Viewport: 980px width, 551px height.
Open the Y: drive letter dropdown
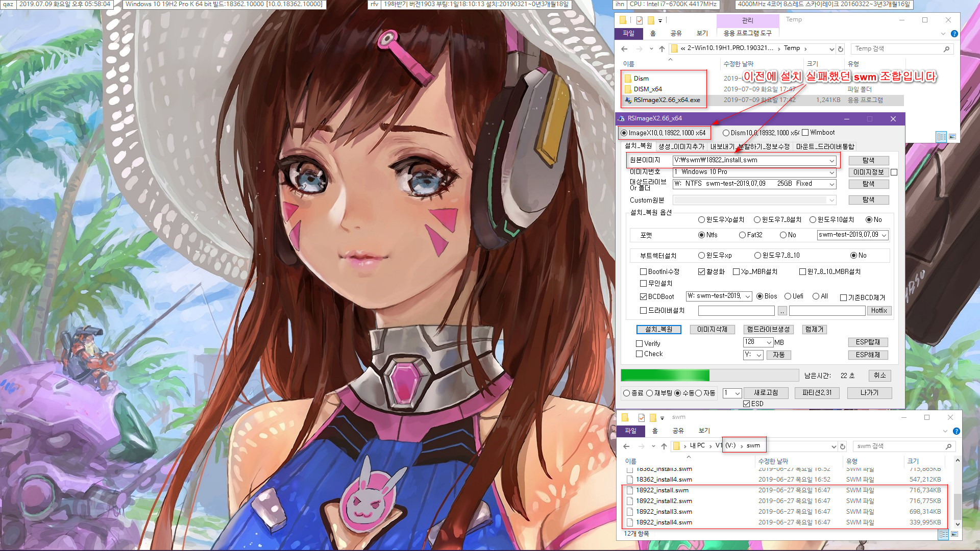pyautogui.click(x=759, y=355)
